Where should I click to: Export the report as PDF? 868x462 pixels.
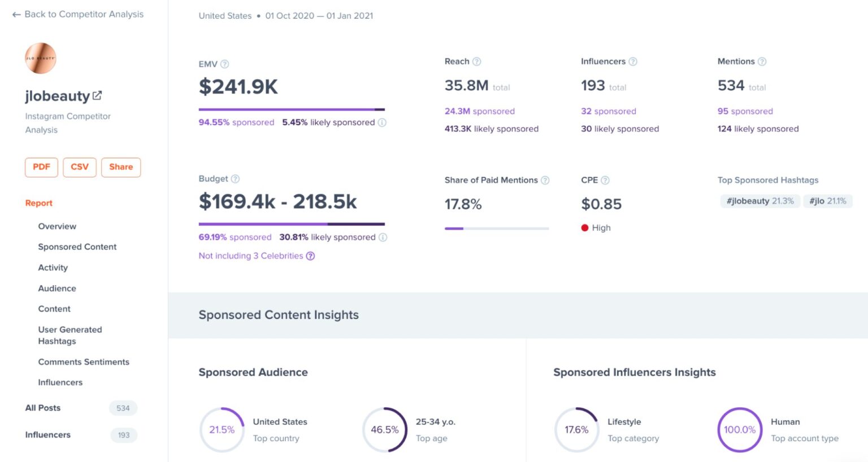click(41, 167)
